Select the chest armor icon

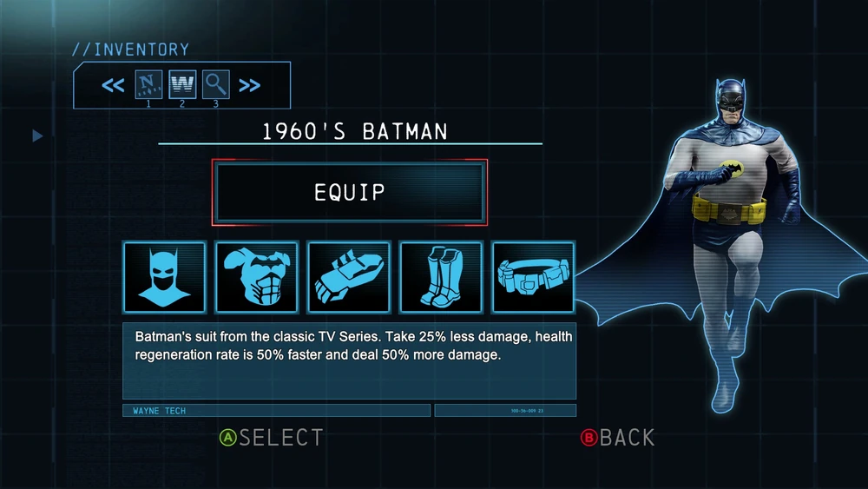tap(257, 277)
